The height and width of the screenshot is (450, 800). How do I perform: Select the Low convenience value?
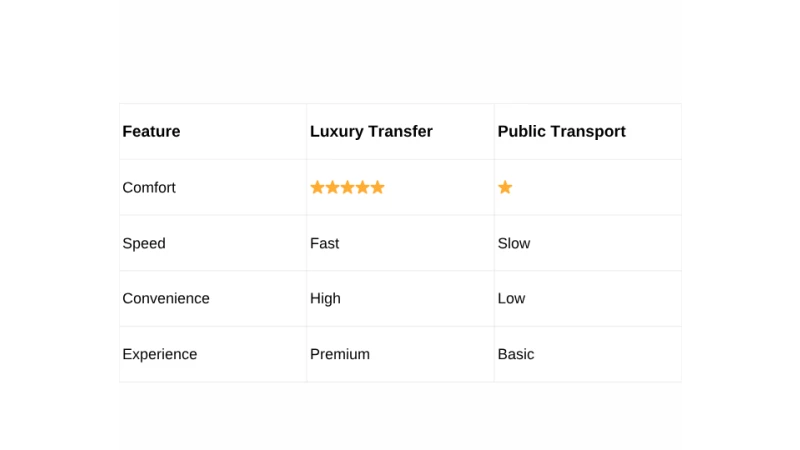point(511,298)
